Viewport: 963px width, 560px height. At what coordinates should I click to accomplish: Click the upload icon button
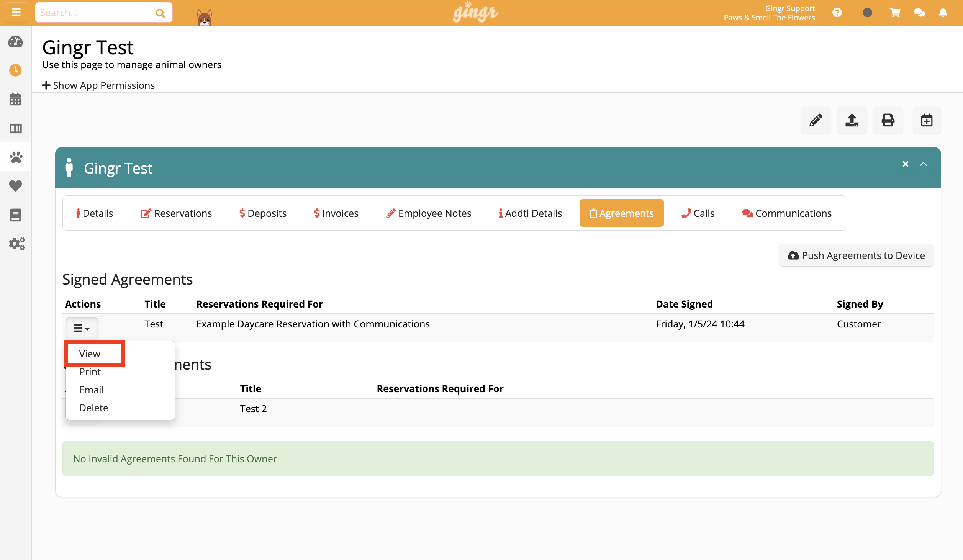pyautogui.click(x=852, y=120)
